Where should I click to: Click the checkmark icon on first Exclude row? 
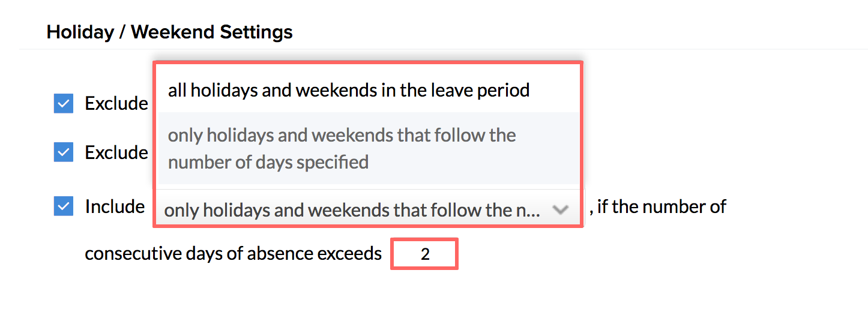click(64, 103)
